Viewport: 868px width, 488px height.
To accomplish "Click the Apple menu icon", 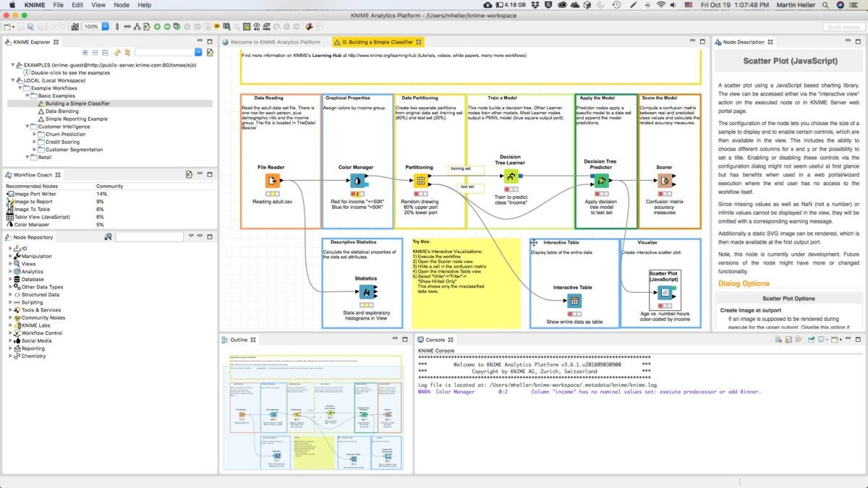I will [x=12, y=4].
